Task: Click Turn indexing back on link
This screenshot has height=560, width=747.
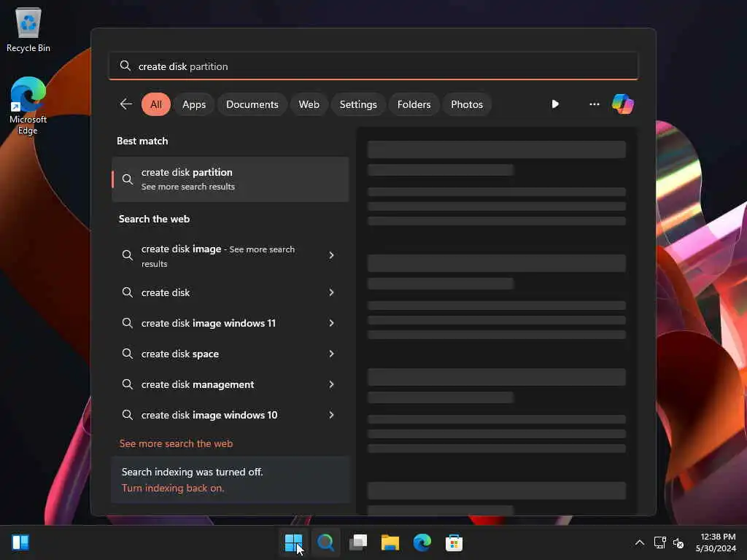Action: (172, 488)
